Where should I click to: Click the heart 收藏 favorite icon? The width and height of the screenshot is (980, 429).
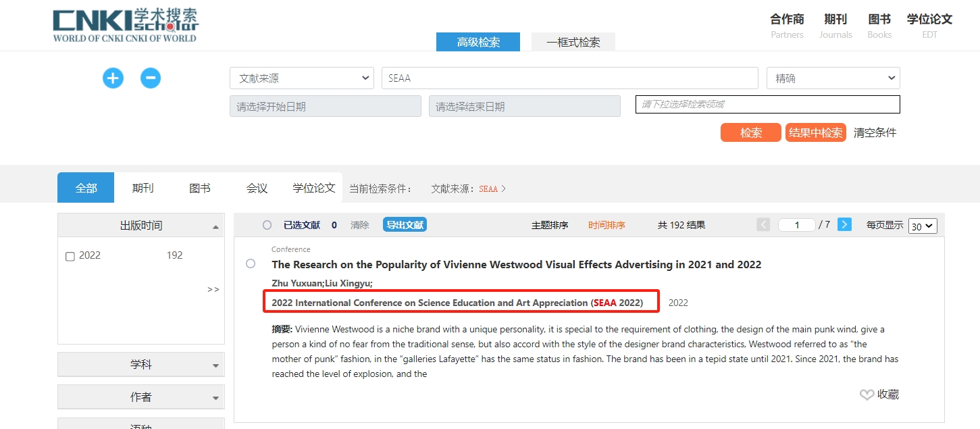pos(867,395)
